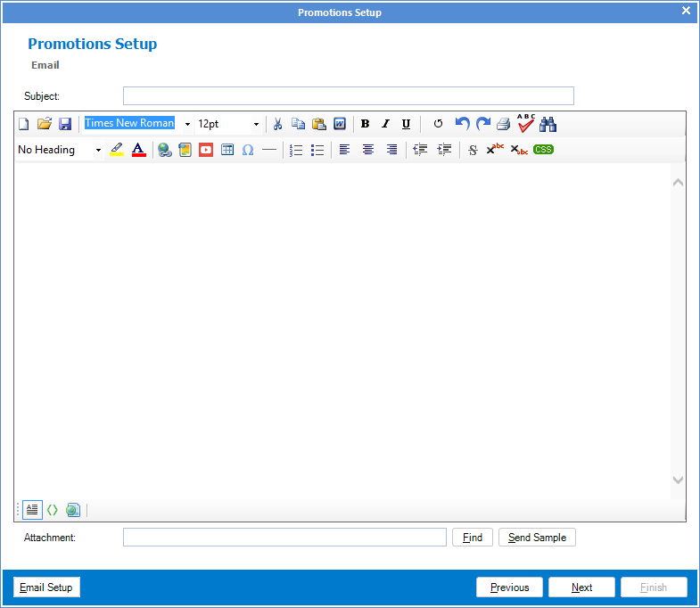The height and width of the screenshot is (608, 700).
Task: Insert special character with Omega icon
Action: [x=248, y=150]
